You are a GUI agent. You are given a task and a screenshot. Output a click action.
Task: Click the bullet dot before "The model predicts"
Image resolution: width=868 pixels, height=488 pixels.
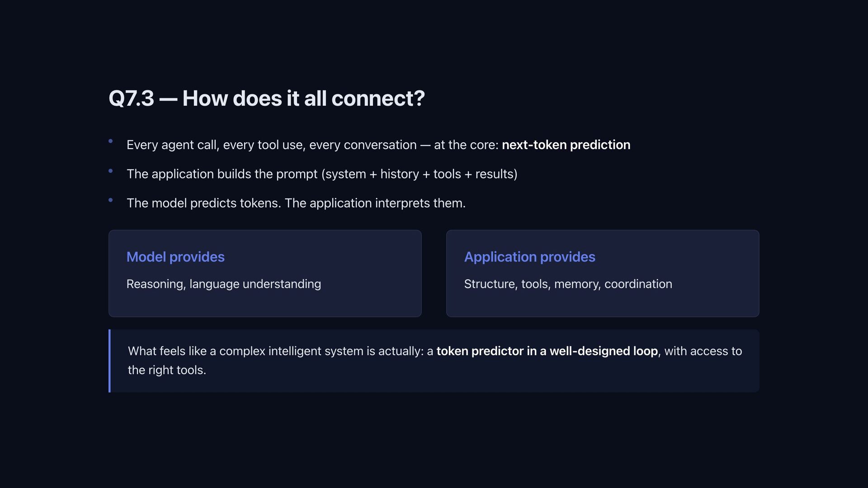click(x=111, y=200)
